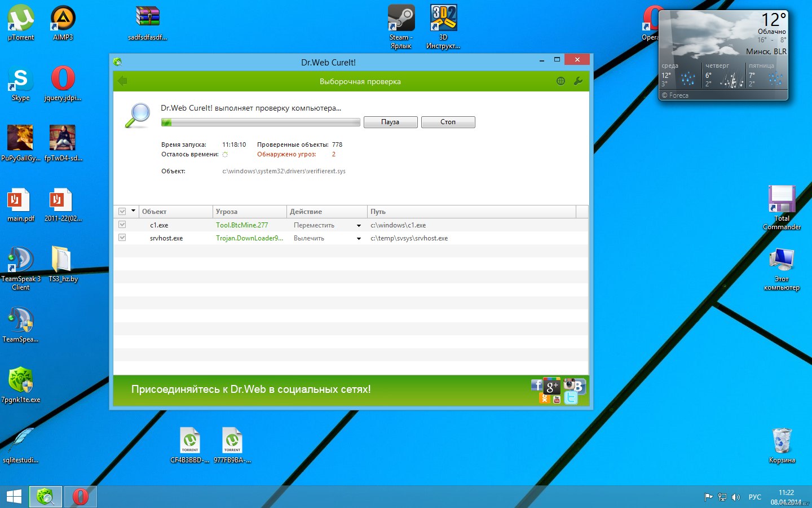Screen dimensions: 812x508
Task: Click Trojan.DownLoader9 threat link
Action: tap(249, 238)
